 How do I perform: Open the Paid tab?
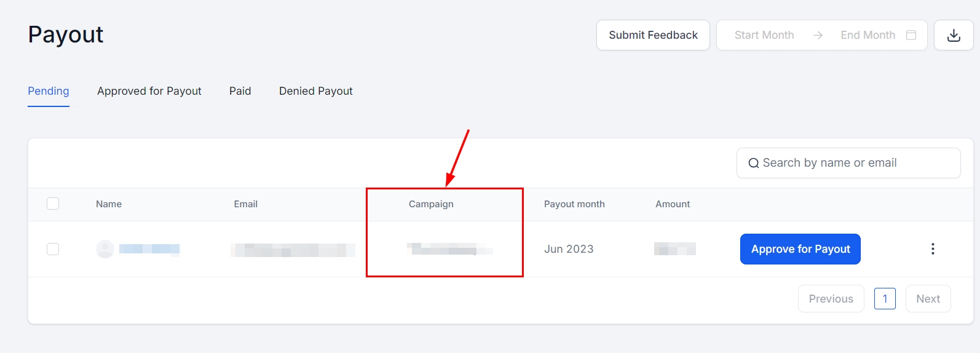(240, 91)
